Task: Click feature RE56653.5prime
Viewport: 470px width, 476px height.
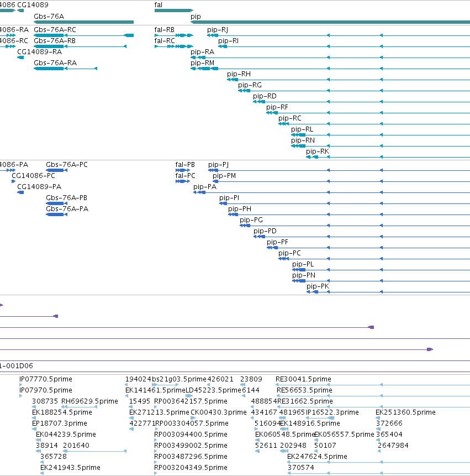Action: tap(304, 390)
